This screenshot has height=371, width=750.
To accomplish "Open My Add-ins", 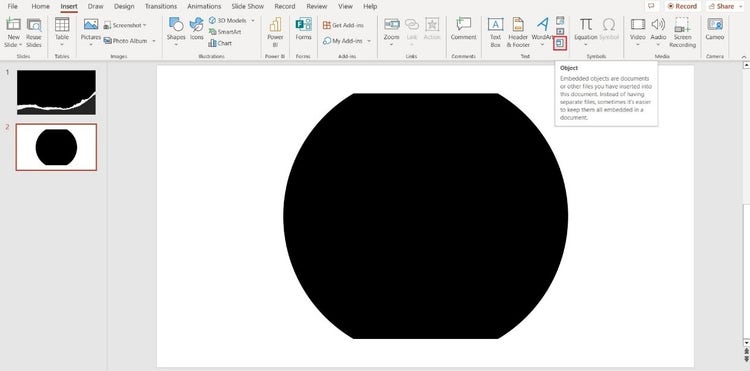I will click(x=343, y=41).
